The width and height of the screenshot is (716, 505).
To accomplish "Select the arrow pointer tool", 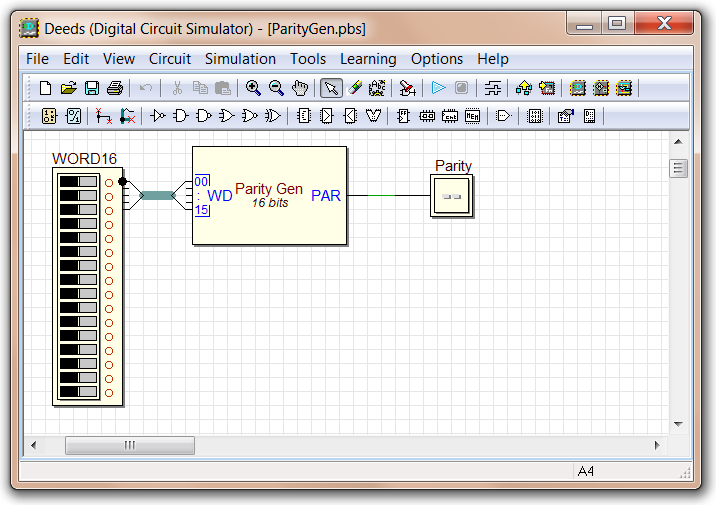I will coord(331,88).
